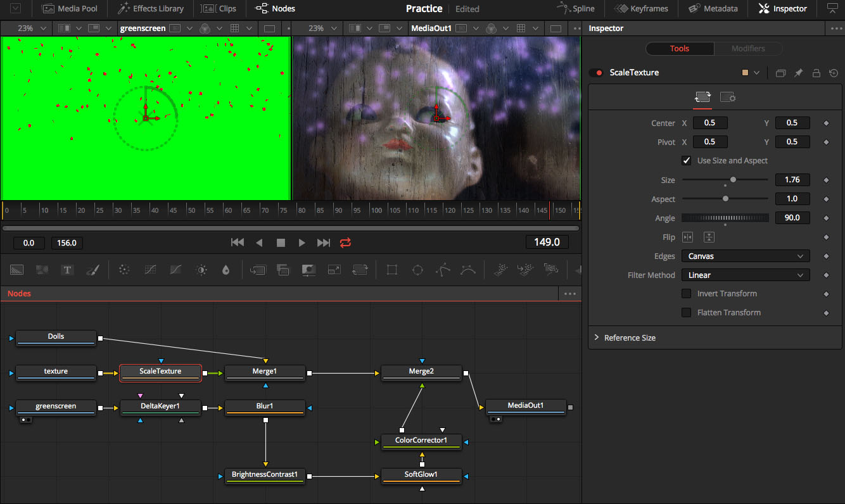Select the Paint tool
Screen dimensions: 845x504
(x=92, y=269)
